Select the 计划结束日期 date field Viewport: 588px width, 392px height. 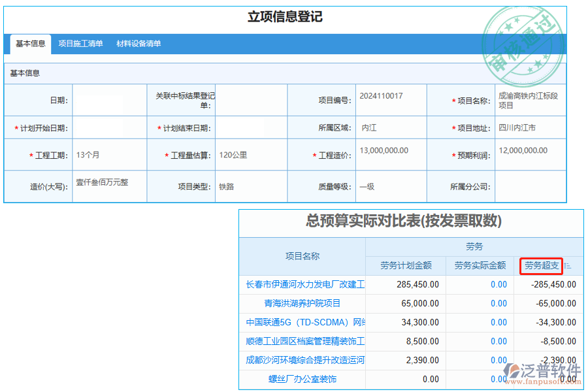(251, 128)
